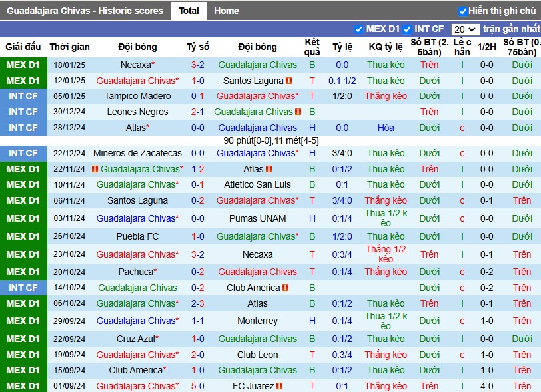541x392 pixels.
Task: Switch to the Home tab
Action: click(227, 11)
